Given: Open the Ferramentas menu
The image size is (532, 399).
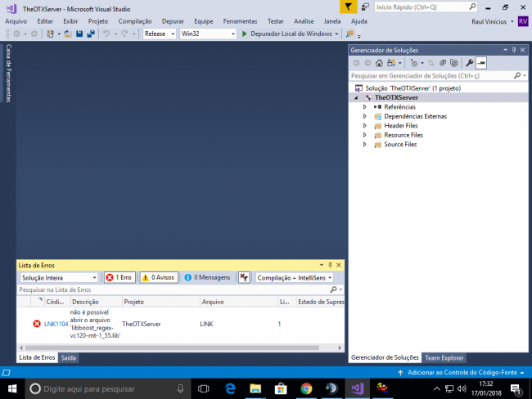Looking at the screenshot, I should 240,21.
